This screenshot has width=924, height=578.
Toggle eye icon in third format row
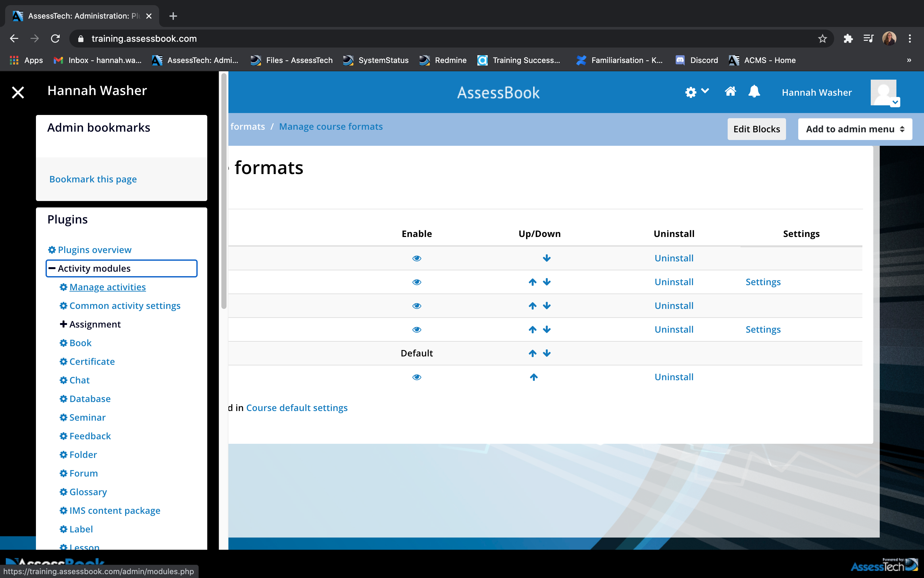(416, 306)
